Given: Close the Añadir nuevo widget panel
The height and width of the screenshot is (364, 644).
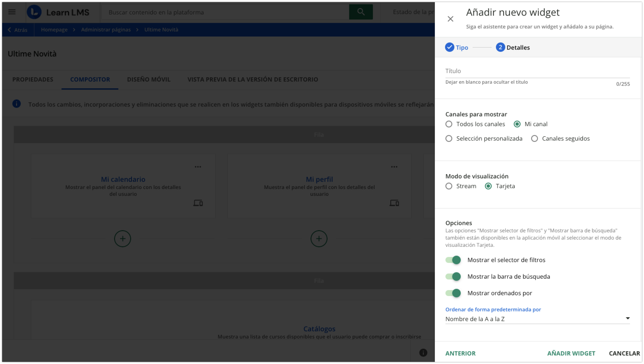Looking at the screenshot, I should [450, 19].
